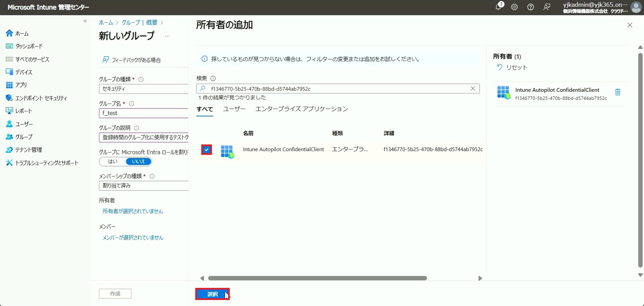Collapse the left navigation sidebar

85,21
